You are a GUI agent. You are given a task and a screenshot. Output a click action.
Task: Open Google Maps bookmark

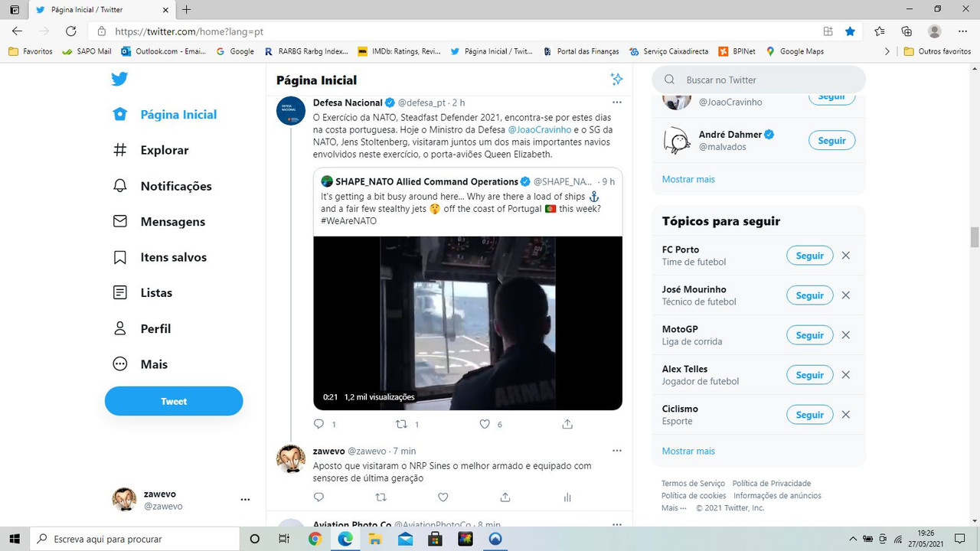coord(795,51)
